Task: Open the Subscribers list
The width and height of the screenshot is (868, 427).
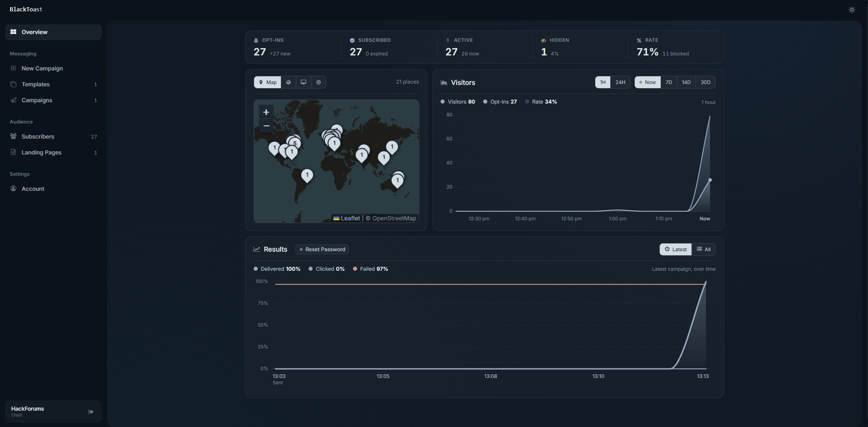Action: 54,137
